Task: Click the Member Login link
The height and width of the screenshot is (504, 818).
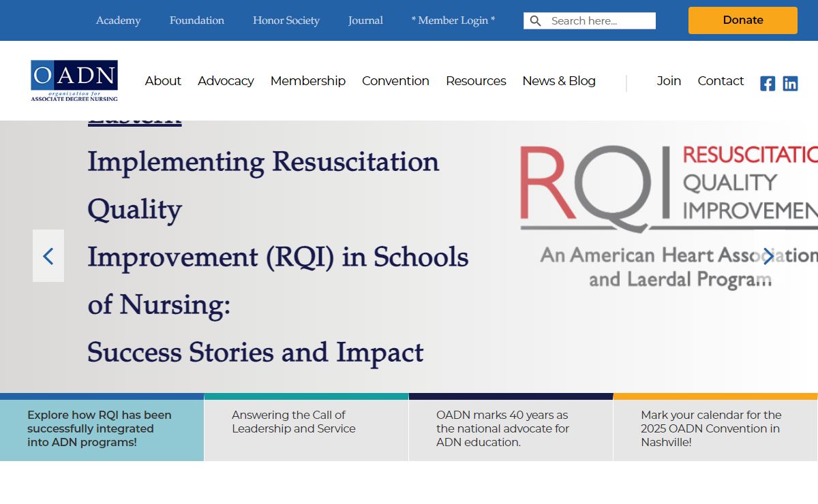Action: click(x=453, y=20)
